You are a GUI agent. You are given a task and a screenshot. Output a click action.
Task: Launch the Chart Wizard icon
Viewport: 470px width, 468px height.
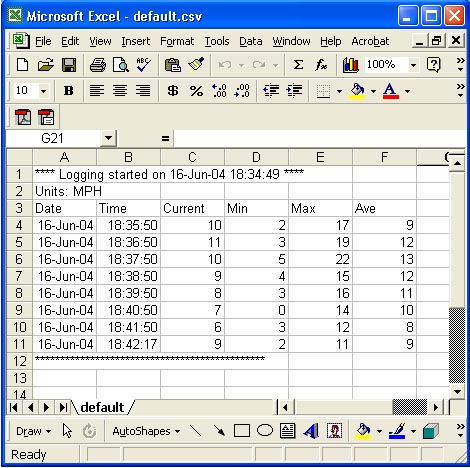(350, 65)
